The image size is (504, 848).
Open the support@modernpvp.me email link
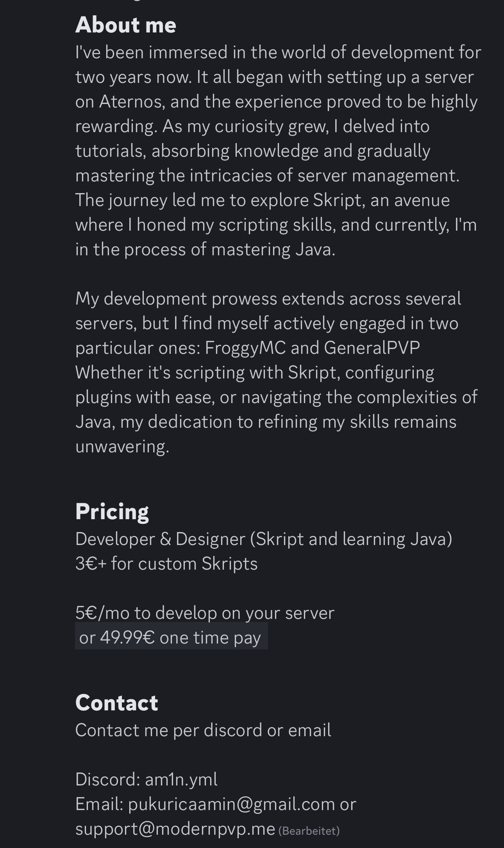[175, 829]
